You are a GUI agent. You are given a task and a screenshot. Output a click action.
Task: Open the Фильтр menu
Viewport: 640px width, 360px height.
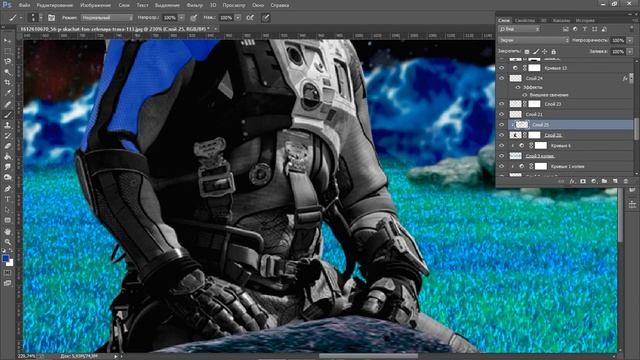(195, 5)
